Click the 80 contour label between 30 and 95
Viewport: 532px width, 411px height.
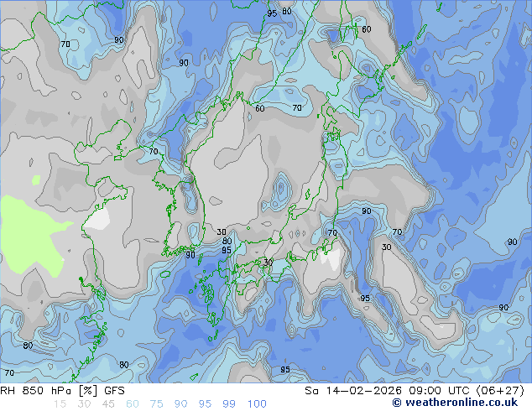pyautogui.click(x=227, y=241)
